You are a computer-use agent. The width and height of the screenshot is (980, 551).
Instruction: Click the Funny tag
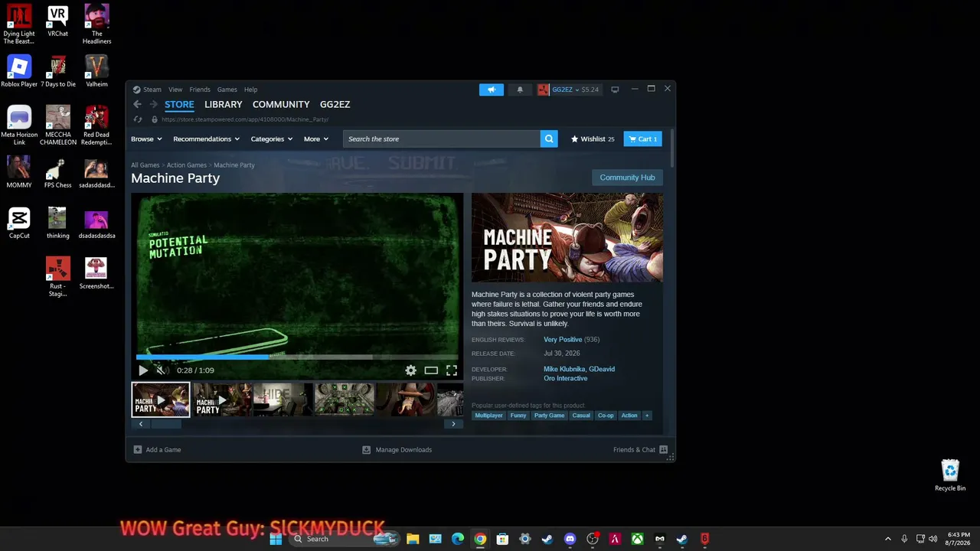[518, 416]
